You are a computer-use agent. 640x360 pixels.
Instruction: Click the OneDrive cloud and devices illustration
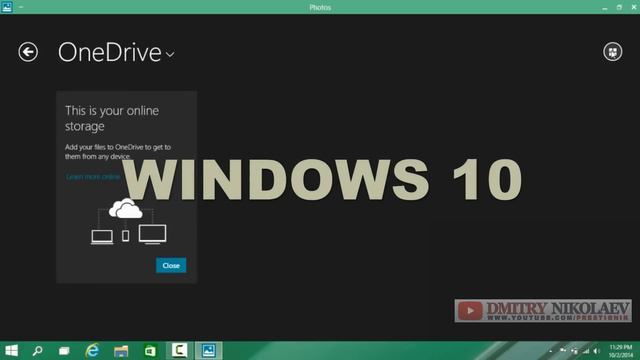click(x=128, y=222)
